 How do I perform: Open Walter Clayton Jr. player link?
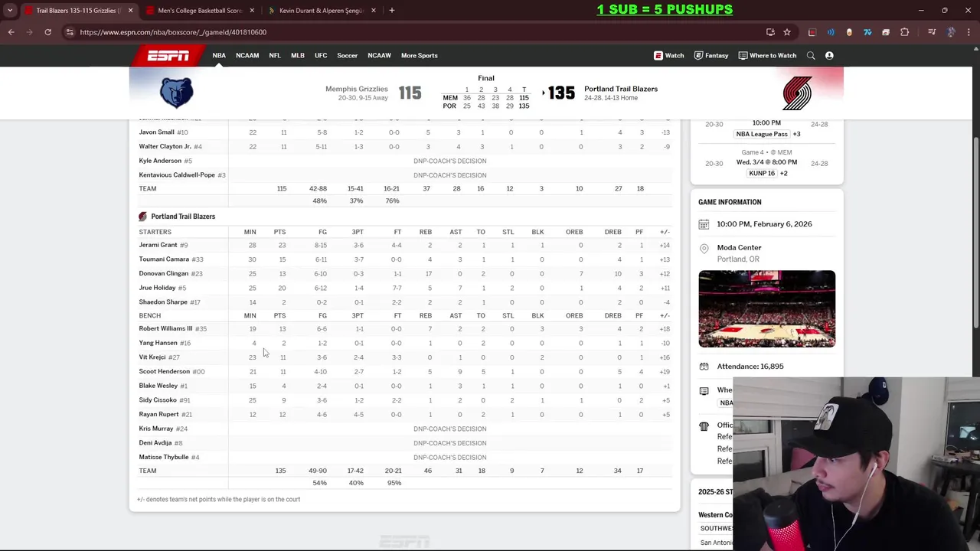click(x=165, y=146)
